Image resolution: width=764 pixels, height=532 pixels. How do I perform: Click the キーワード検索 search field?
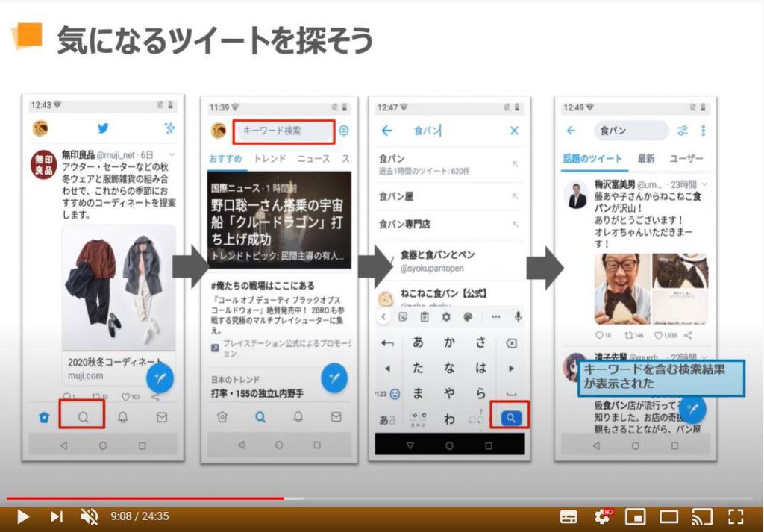283,131
